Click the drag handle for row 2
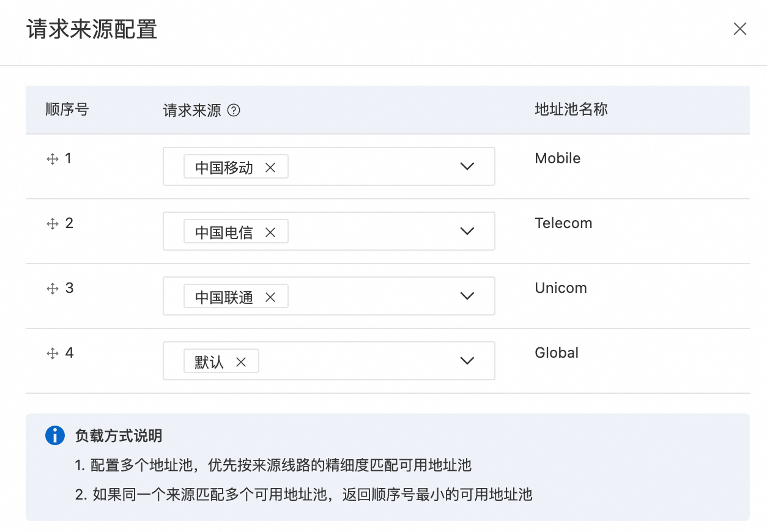This screenshot has height=532, width=767. tap(52, 224)
